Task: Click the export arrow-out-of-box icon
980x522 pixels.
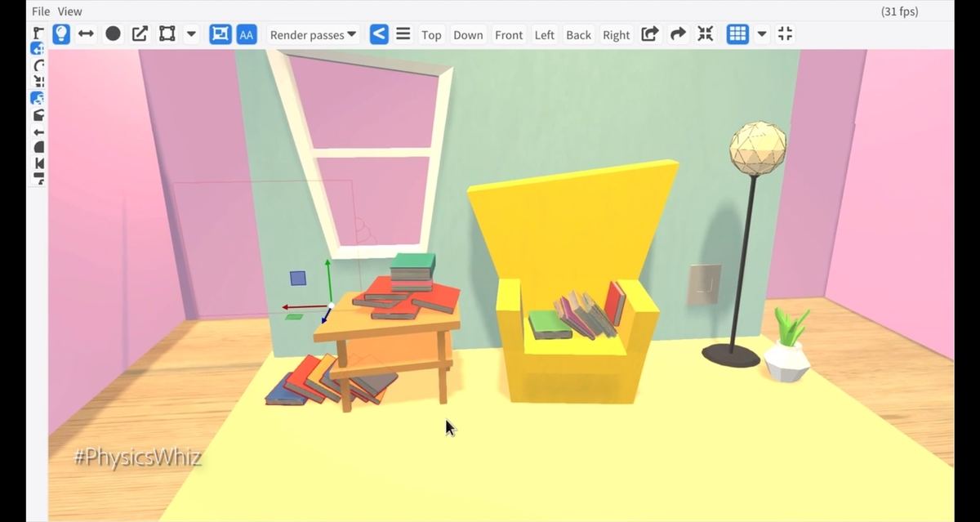Action: coord(650,34)
